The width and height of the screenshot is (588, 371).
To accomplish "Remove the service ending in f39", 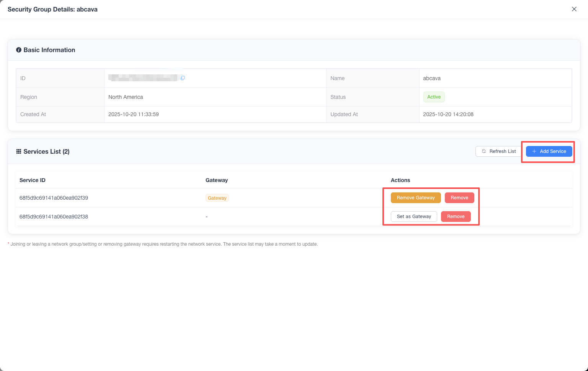I will pyautogui.click(x=459, y=198).
